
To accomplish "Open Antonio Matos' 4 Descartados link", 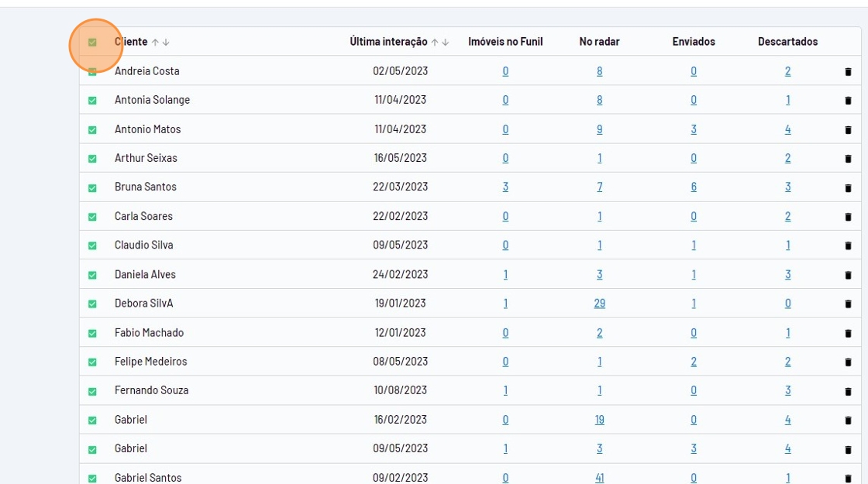I will tap(787, 129).
